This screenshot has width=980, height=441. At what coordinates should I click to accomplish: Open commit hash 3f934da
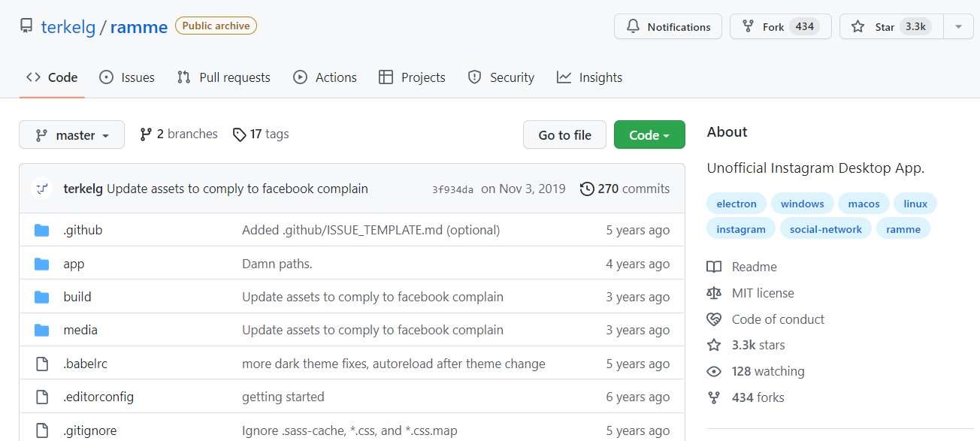[x=453, y=189]
